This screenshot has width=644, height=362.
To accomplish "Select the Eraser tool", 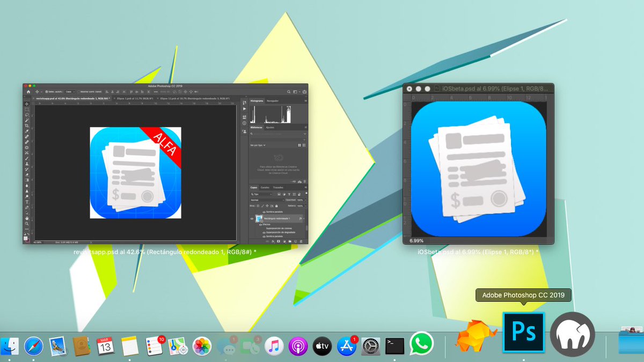I will tap(27, 175).
